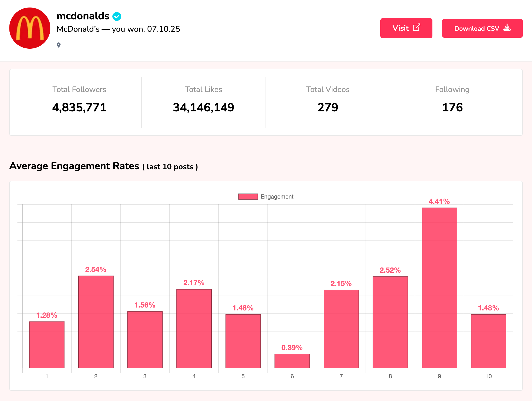Screen dimensions: 532x401
Task: Select the tallest bar for post 9
Action: (439, 288)
